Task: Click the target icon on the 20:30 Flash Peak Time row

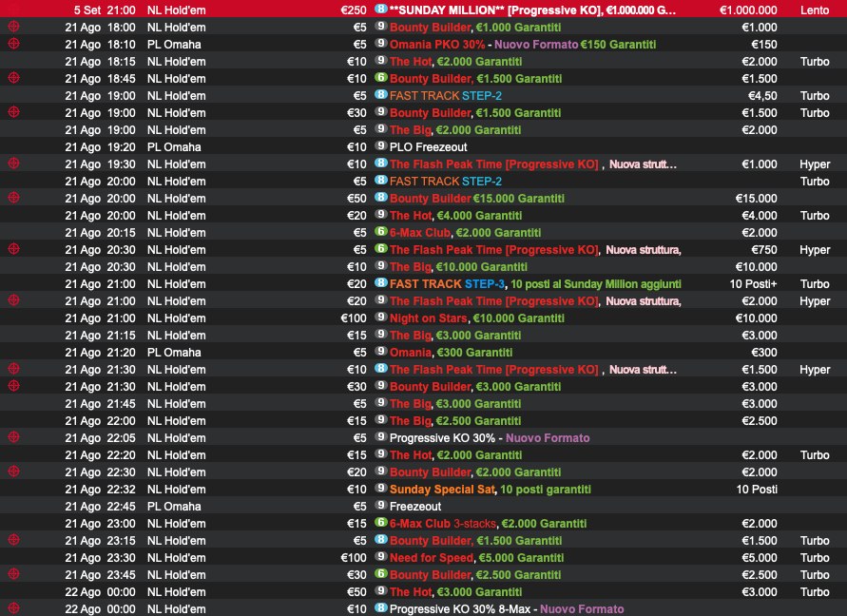Action: [x=14, y=248]
